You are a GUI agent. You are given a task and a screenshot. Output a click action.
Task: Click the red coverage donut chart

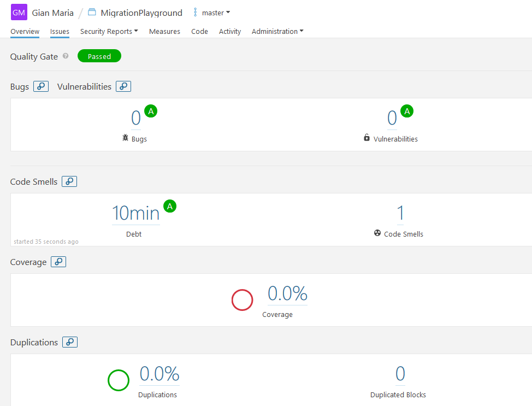tap(242, 300)
